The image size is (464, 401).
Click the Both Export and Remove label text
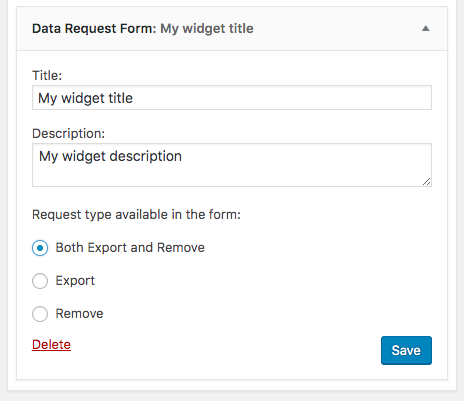(x=130, y=248)
